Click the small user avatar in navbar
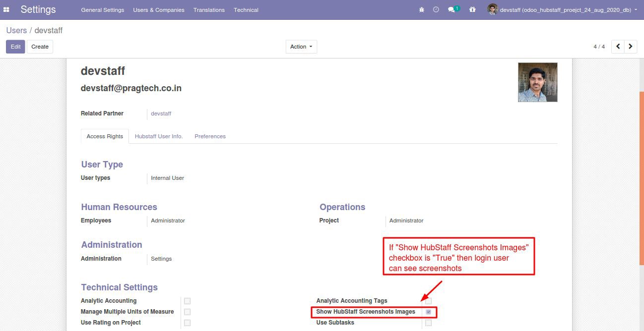The height and width of the screenshot is (331, 644). tap(492, 9)
